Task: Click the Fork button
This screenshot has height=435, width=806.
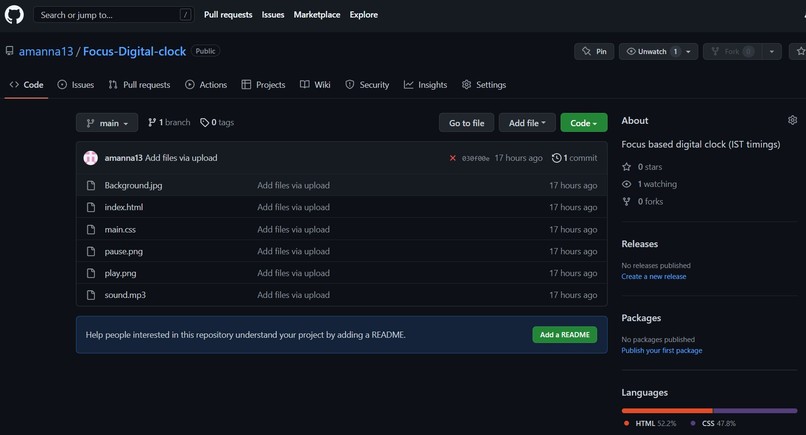Action: click(x=732, y=51)
